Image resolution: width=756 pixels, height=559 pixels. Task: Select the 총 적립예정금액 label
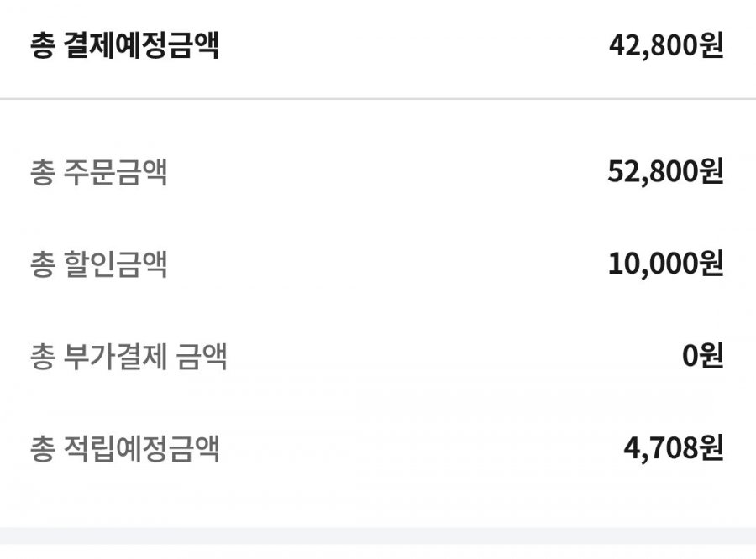[125, 449]
